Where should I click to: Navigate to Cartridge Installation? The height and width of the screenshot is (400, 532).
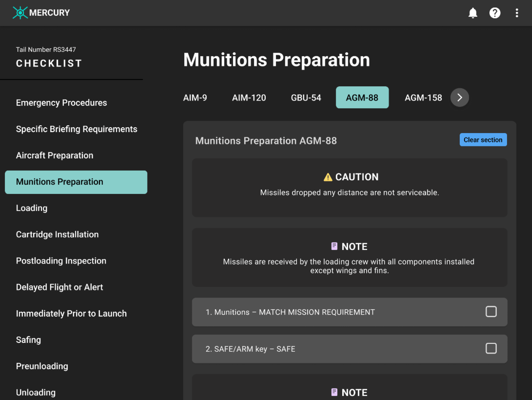click(x=57, y=235)
